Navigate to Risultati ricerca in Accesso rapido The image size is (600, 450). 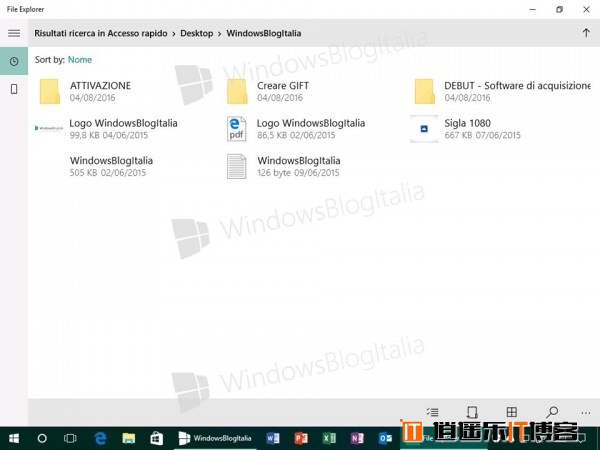coord(101,33)
